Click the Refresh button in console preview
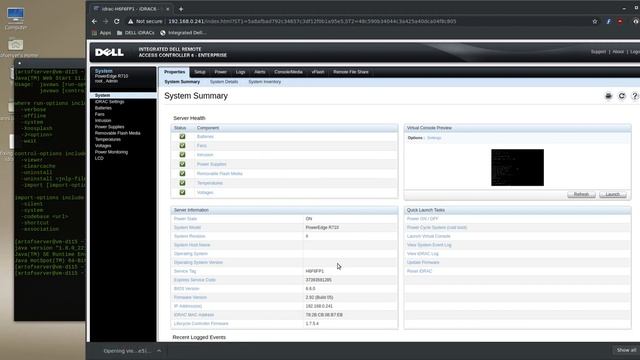Image resolution: width=640 pixels, height=360 pixels. (581, 194)
